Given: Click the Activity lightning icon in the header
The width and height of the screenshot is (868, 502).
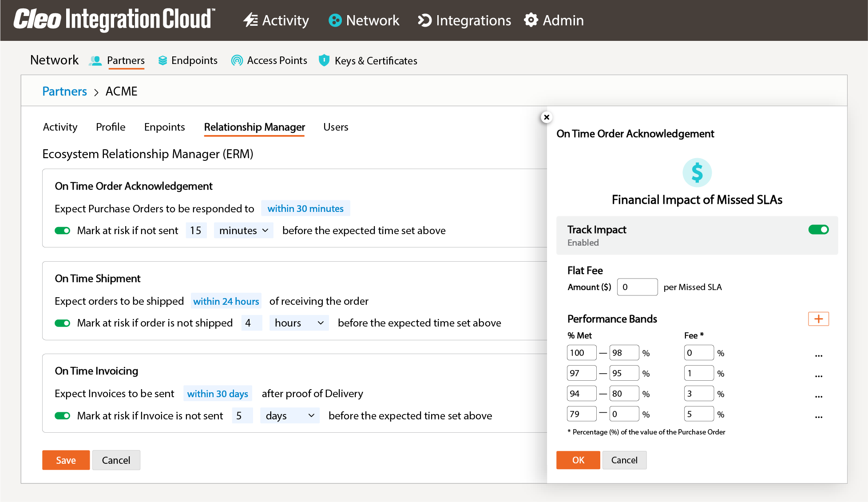Looking at the screenshot, I should (250, 20).
